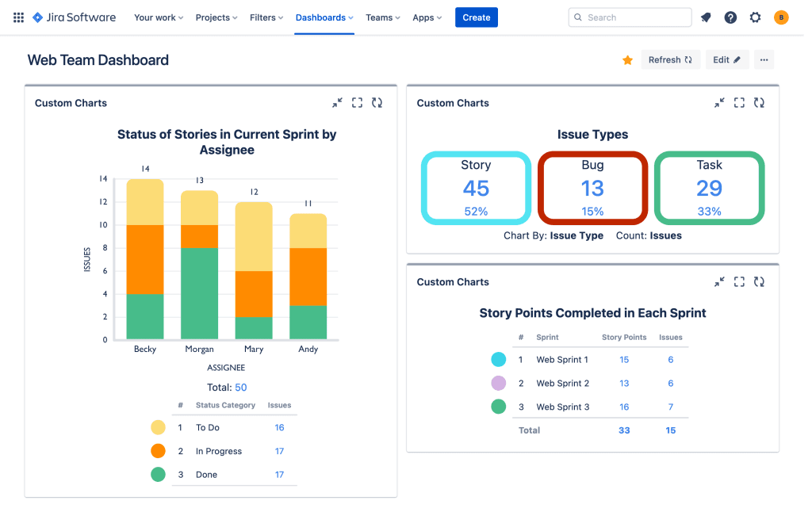This screenshot has height=512, width=812.
Task: Open the app switcher grid icon
Action: 18,17
